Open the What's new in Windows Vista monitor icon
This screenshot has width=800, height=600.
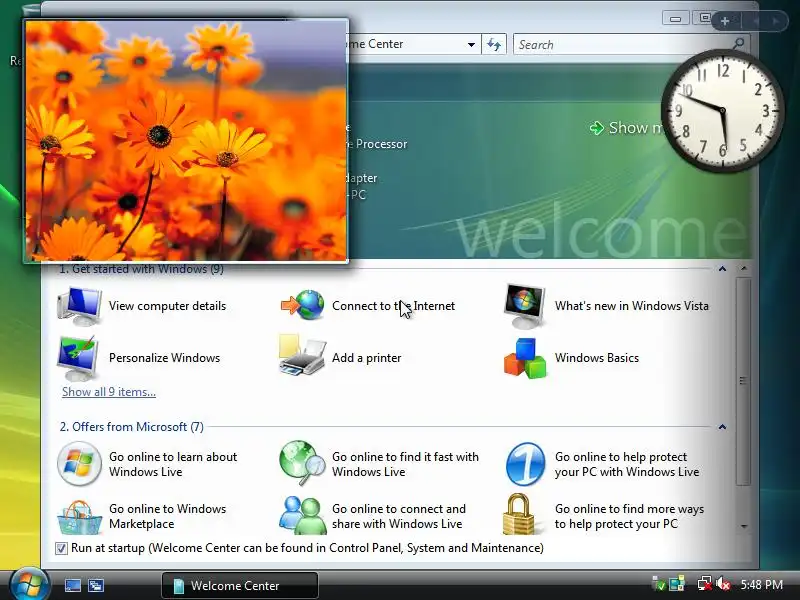click(x=524, y=306)
